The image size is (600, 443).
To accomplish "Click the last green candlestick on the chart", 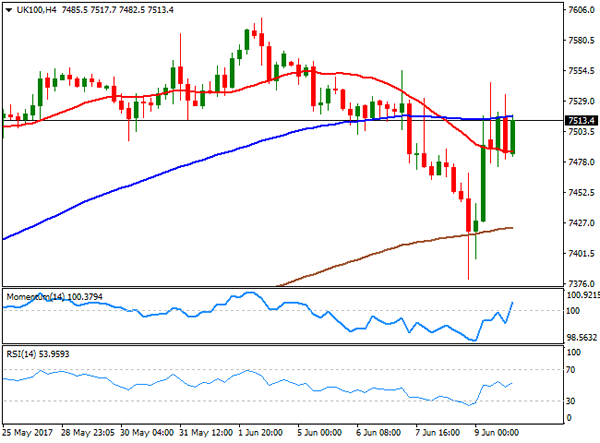I will pyautogui.click(x=512, y=137).
